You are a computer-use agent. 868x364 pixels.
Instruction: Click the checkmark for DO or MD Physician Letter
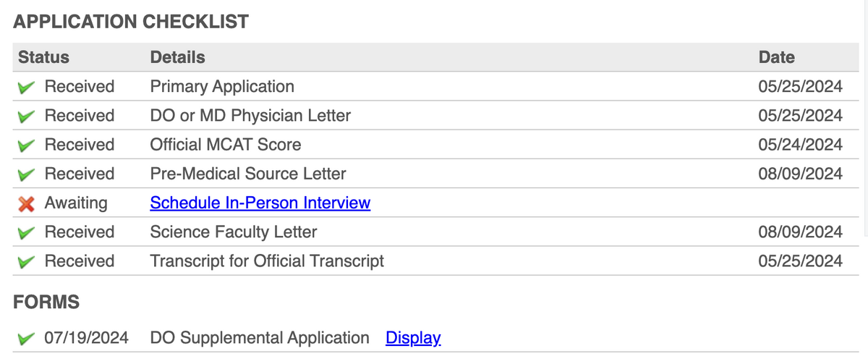point(27,116)
